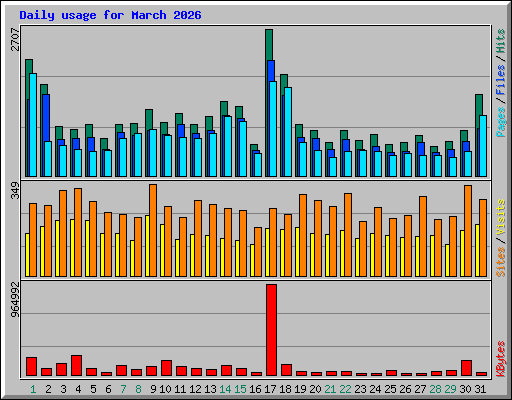This screenshot has width=512, height=400.
Task: Click day label 18 on the x-axis
Action: (x=285, y=389)
